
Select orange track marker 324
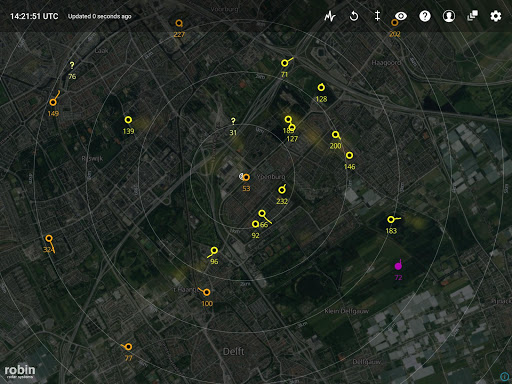(x=49, y=238)
